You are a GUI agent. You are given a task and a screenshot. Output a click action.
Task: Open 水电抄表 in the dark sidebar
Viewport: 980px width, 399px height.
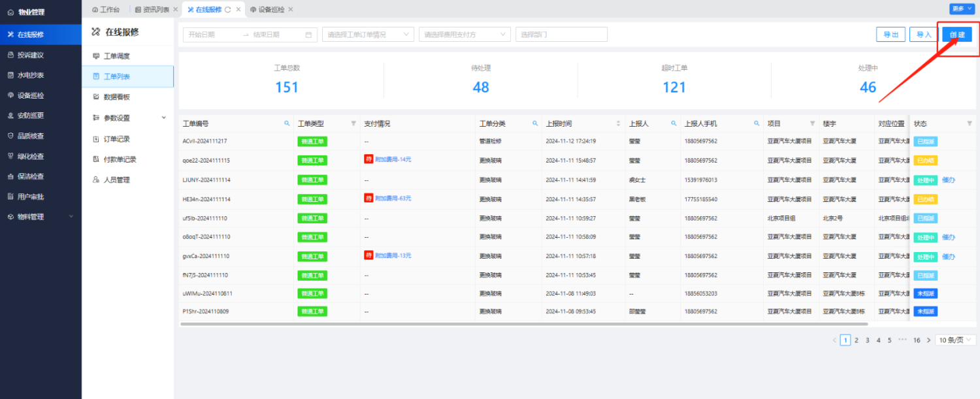(x=31, y=75)
